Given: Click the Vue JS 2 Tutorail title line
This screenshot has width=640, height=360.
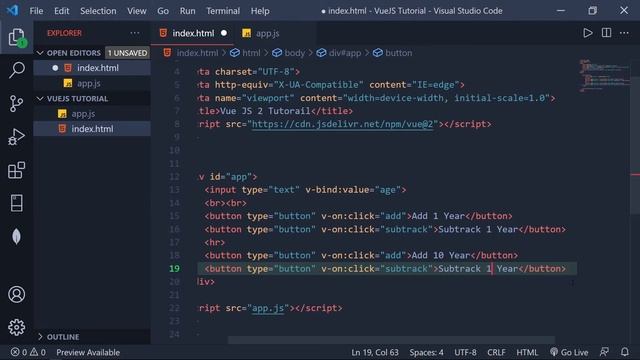Looking at the screenshot, I should point(276,111).
